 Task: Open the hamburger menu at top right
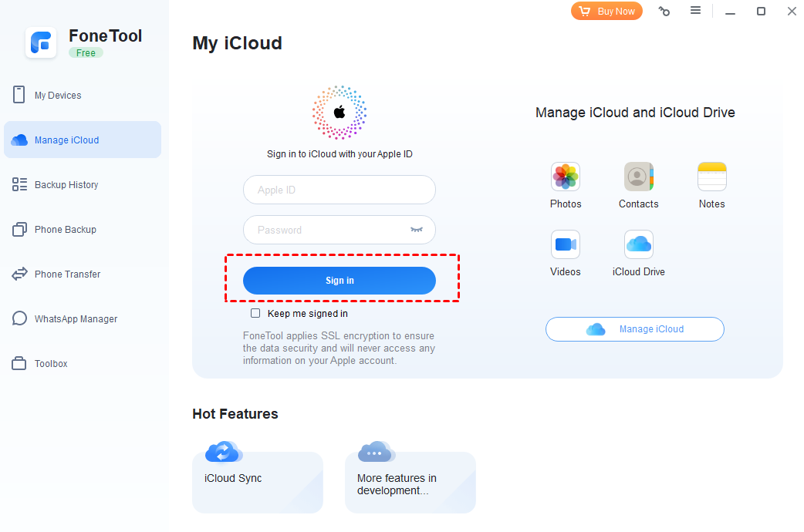tap(695, 11)
